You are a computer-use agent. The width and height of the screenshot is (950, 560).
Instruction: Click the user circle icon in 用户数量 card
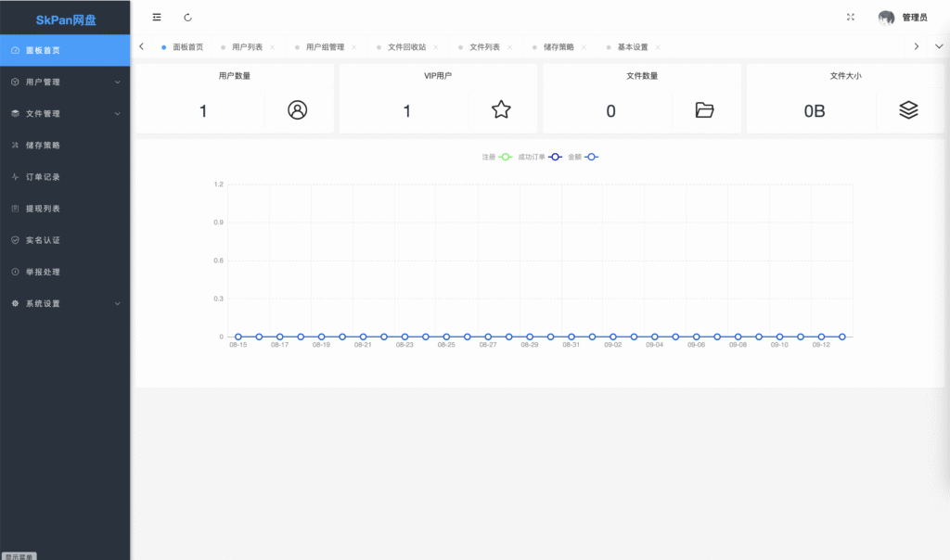click(x=297, y=110)
